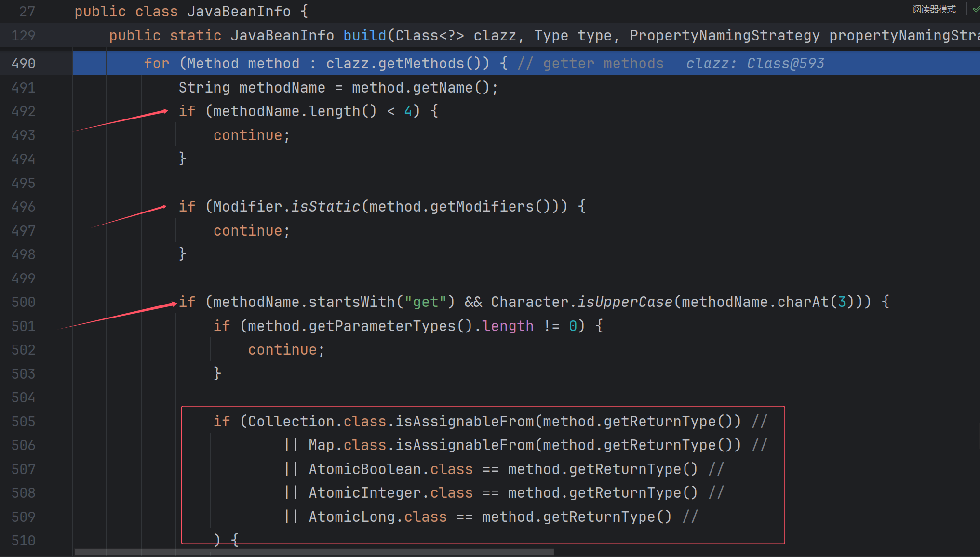Click line number 496 in gutter

[x=24, y=207]
